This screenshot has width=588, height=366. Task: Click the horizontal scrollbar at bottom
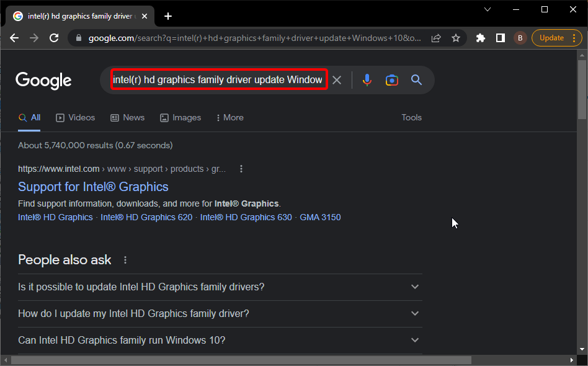(241, 360)
